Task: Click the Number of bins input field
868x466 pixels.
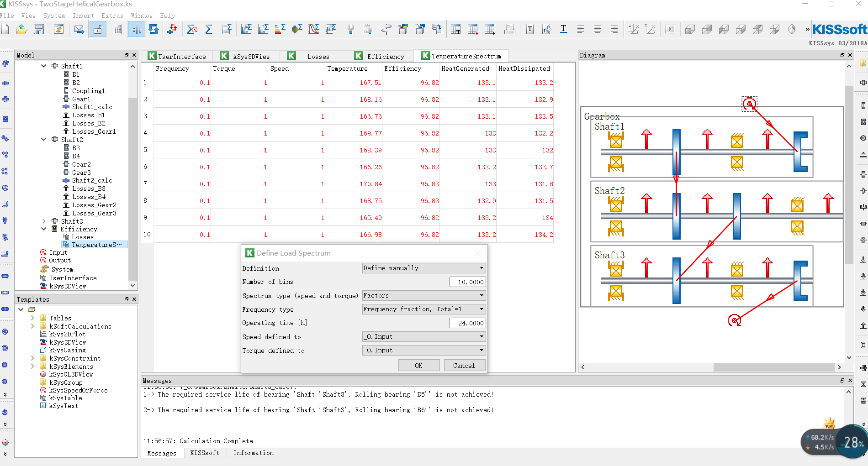Action: (467, 282)
